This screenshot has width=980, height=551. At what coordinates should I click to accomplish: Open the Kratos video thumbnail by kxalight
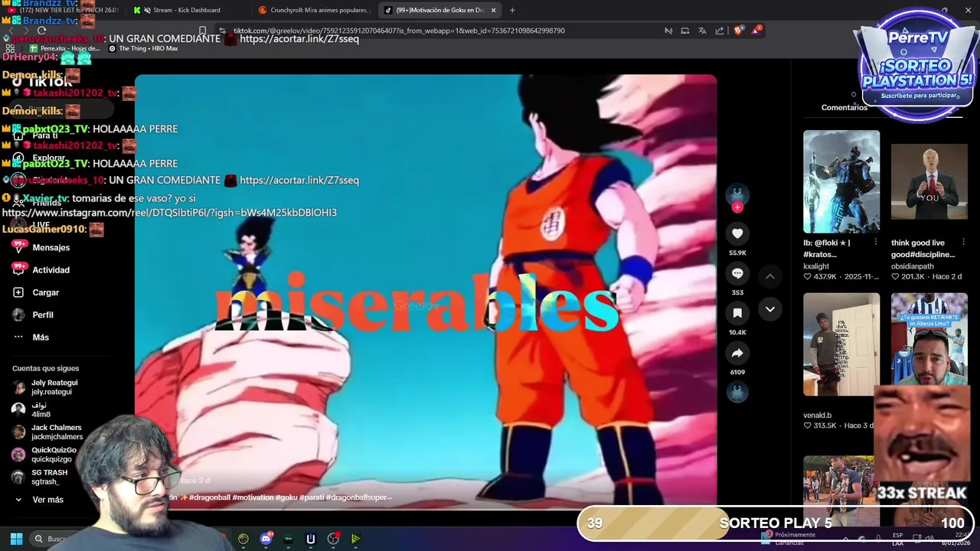(x=841, y=181)
